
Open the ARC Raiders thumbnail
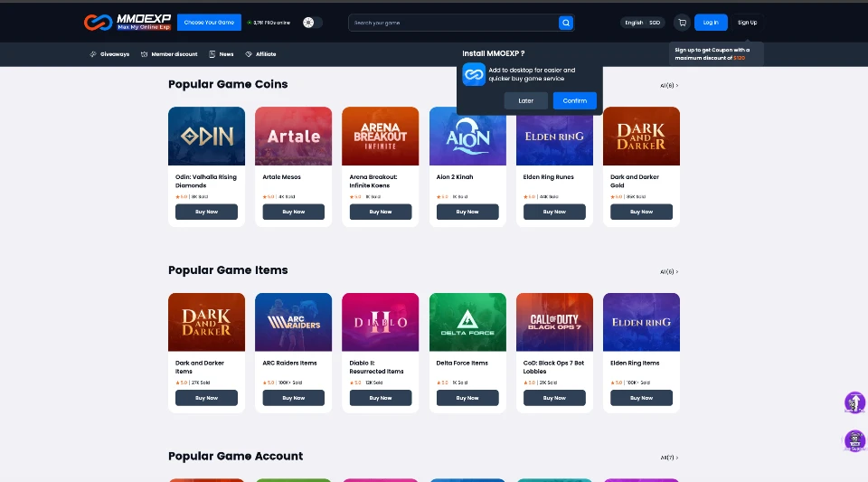tap(293, 322)
